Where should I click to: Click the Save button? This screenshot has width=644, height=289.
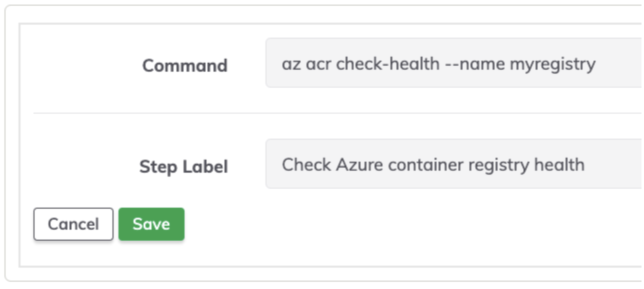pos(151,224)
